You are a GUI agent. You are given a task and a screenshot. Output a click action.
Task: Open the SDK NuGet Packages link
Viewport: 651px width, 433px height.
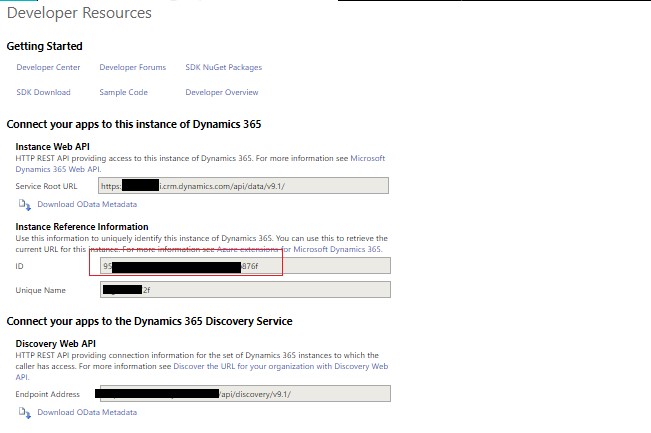(x=223, y=67)
